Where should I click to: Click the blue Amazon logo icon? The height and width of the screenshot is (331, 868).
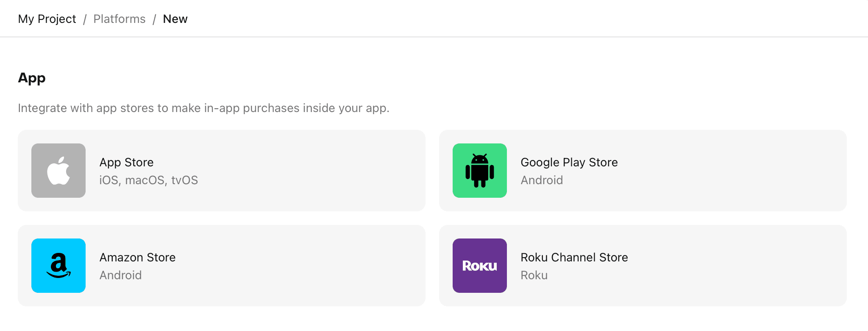pos(58,266)
